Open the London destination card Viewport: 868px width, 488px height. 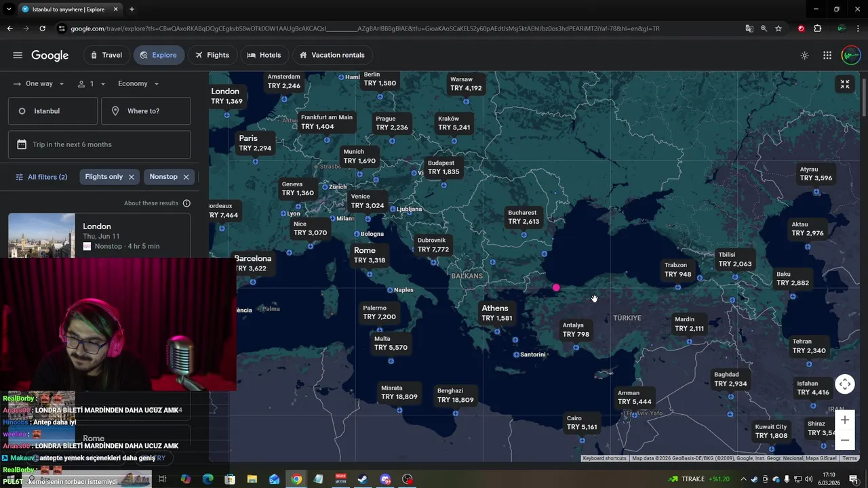click(99, 236)
